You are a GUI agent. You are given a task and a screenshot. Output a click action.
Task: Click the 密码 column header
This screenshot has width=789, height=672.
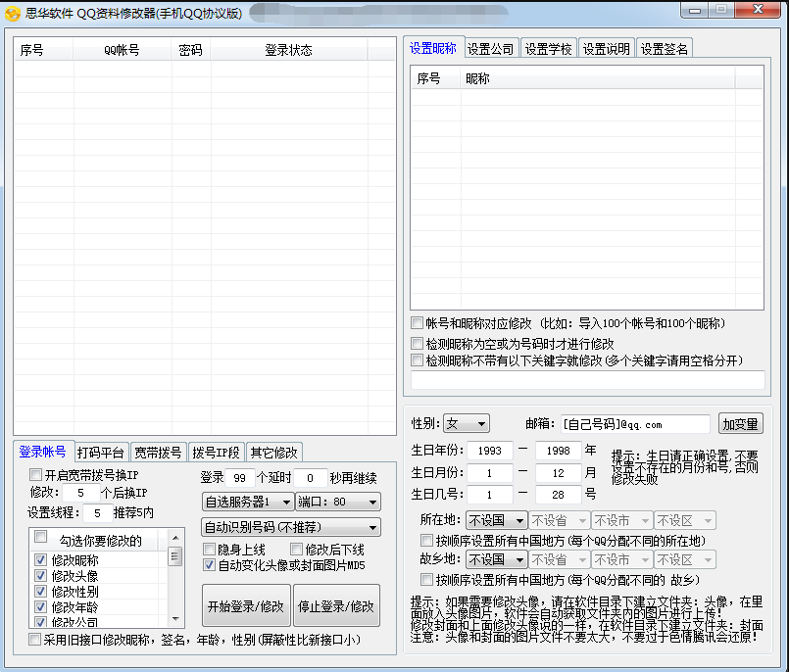point(190,50)
